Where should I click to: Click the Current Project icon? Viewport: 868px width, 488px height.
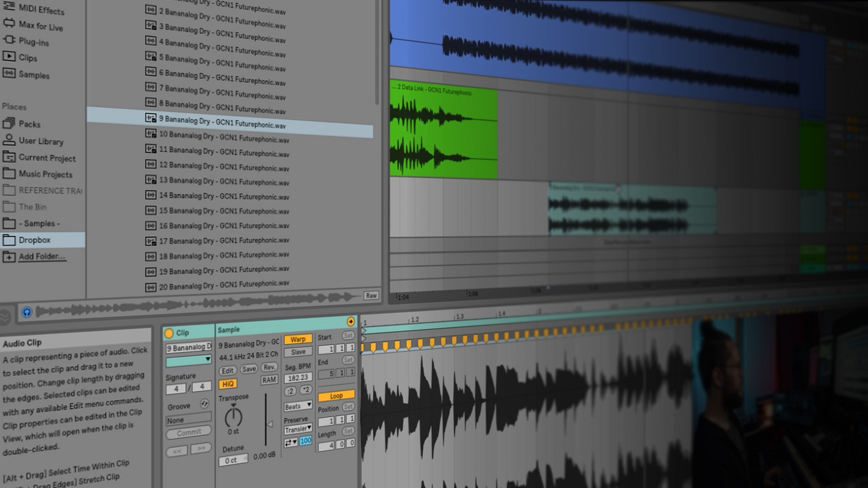9,157
